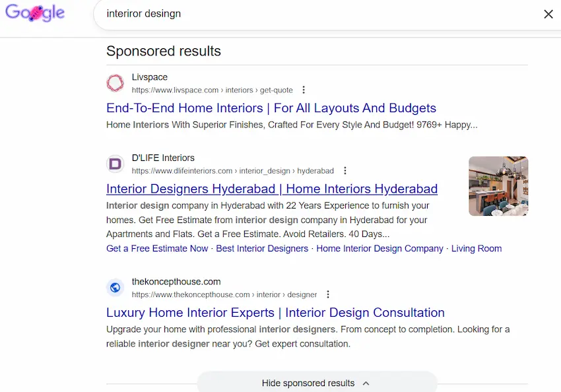Open the 'Living Room' sitelink
Screen dimensions: 561x392
click(x=477, y=249)
